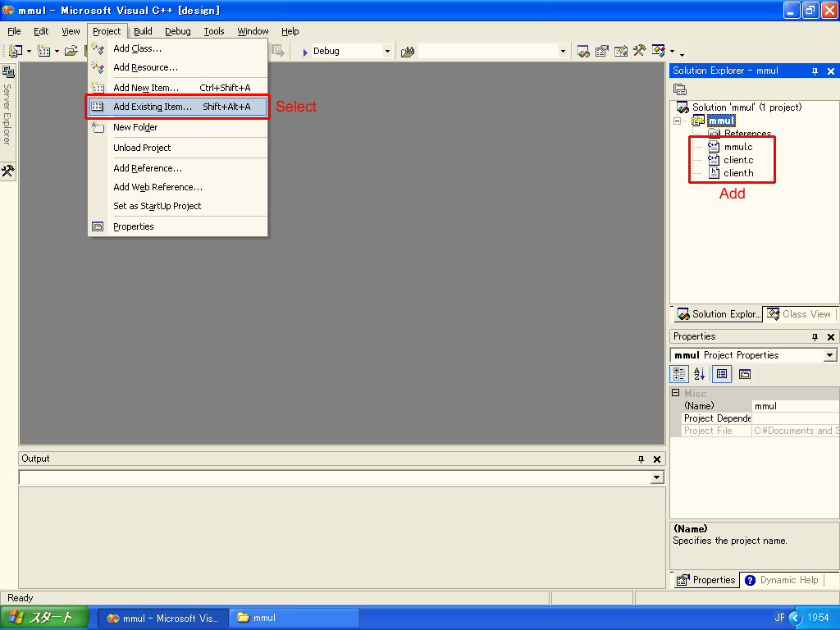Choose New Folder menu entry
The height and width of the screenshot is (630, 840).
[178, 127]
